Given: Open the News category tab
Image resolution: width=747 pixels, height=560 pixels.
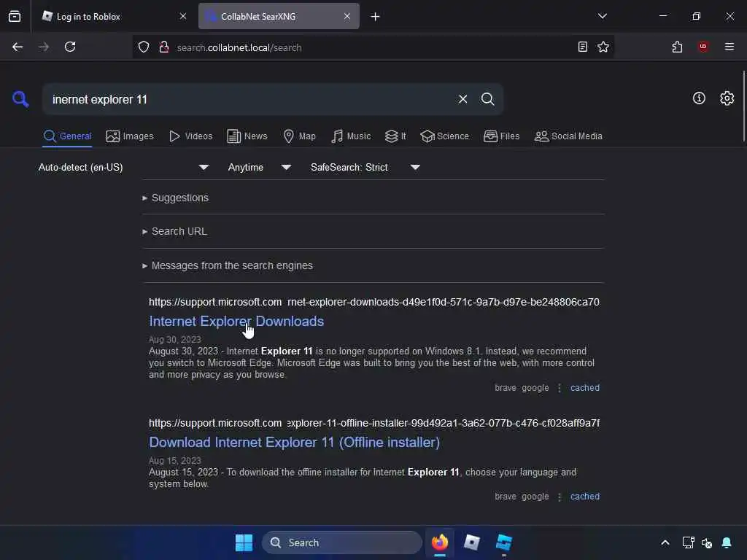Looking at the screenshot, I should 247,136.
